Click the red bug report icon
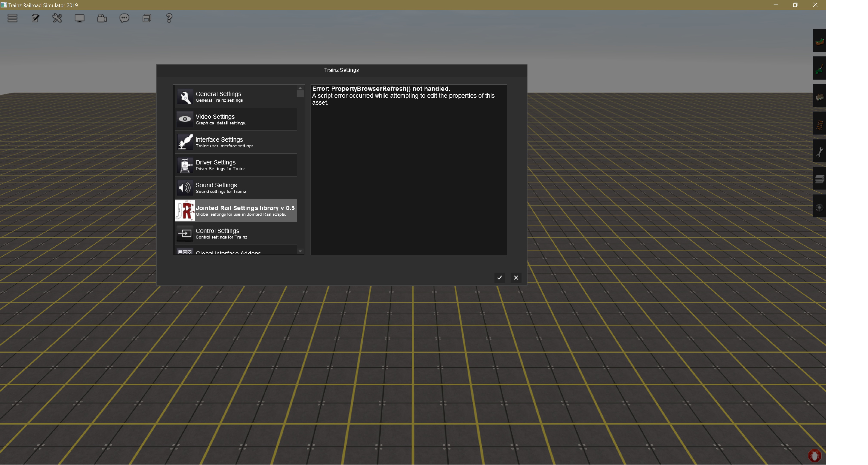The height and width of the screenshot is (465, 868). [814, 456]
